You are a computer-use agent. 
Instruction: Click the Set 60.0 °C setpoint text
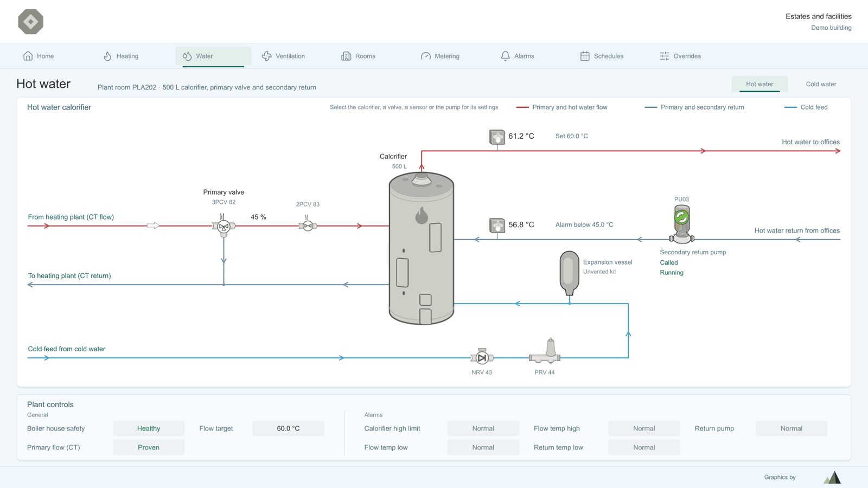click(572, 136)
